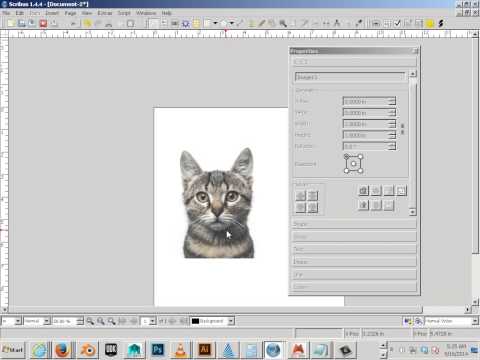This screenshot has width=480, height=360.
Task: Open the Page menu
Action: 70,13
